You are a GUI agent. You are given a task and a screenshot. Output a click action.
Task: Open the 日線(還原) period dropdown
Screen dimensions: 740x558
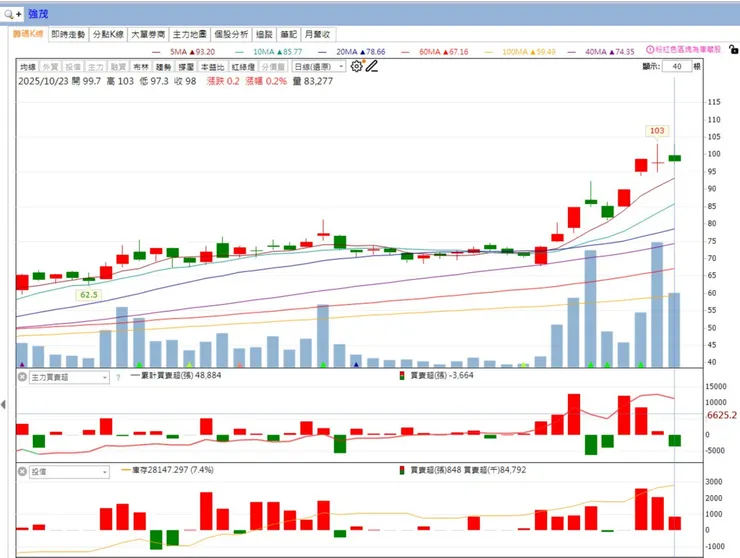319,67
